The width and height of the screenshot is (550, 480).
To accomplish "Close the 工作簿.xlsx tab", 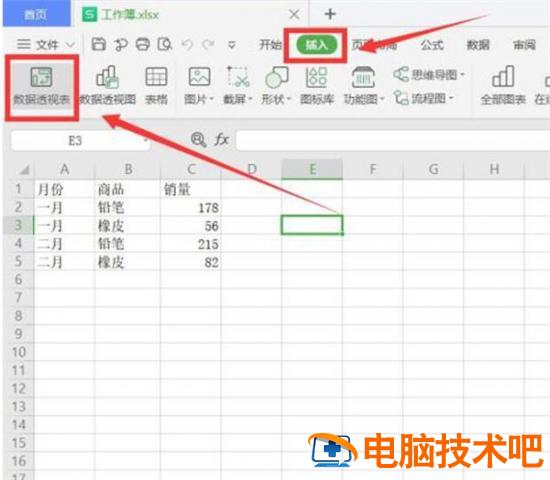I will (294, 14).
